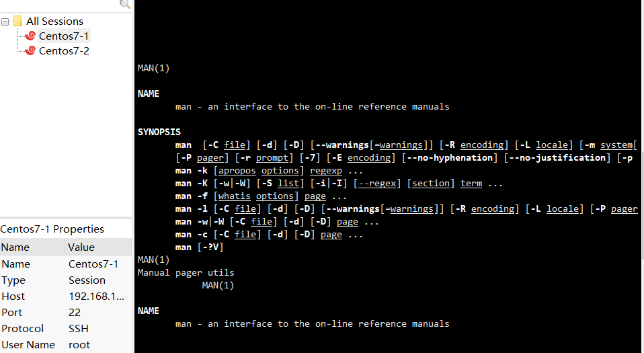Click the red Centos7-2 session icon
644x353 pixels.
[30, 50]
